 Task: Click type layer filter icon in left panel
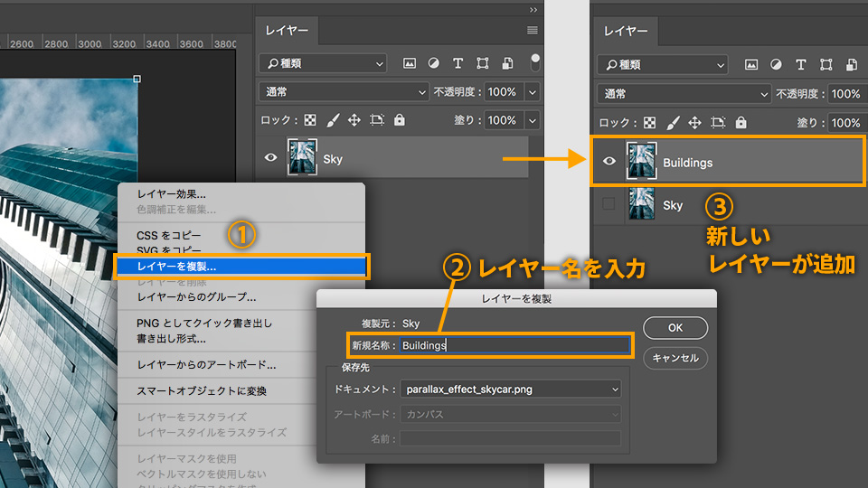[458, 63]
